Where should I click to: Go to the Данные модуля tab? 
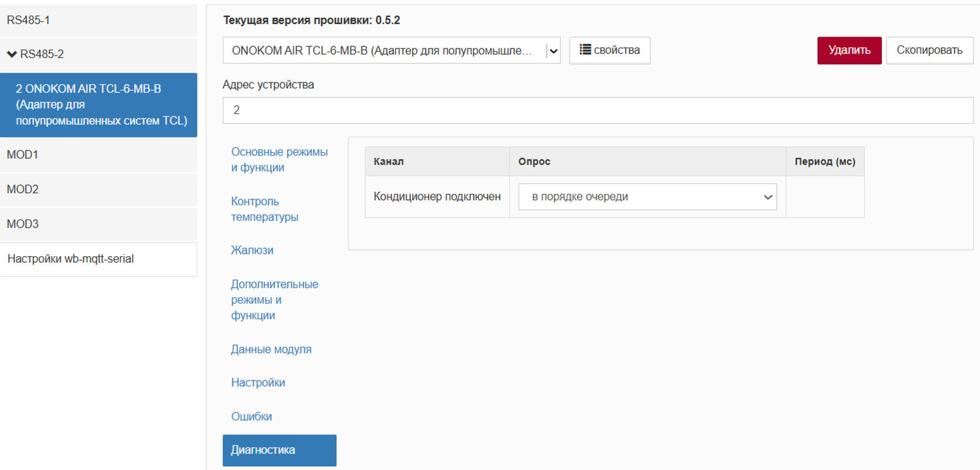(271, 349)
